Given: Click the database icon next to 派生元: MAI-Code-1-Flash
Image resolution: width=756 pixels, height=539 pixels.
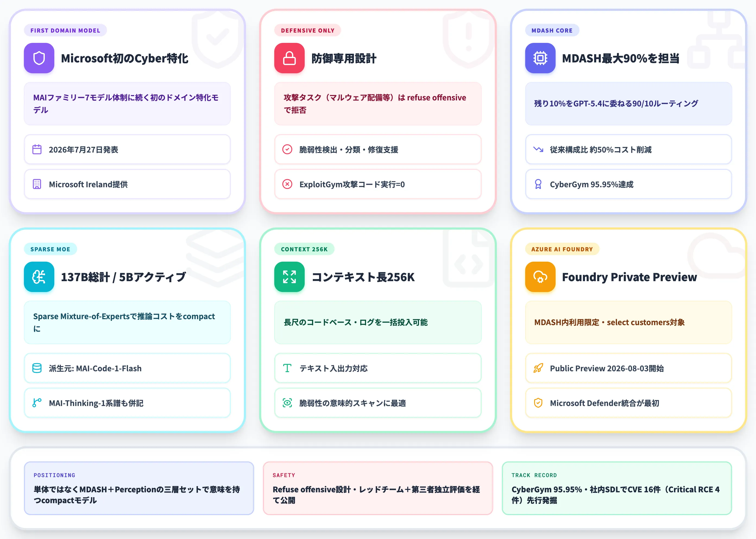Looking at the screenshot, I should pyautogui.click(x=37, y=368).
